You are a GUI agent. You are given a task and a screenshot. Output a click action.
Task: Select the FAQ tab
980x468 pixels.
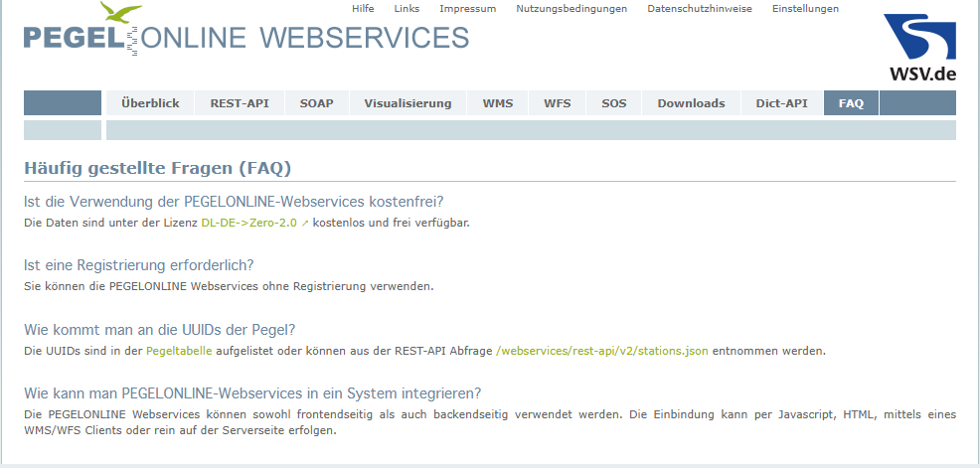[x=851, y=103]
